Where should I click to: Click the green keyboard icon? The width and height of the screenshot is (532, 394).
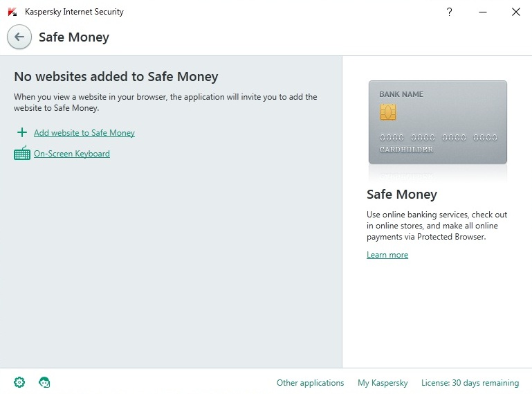pos(22,153)
